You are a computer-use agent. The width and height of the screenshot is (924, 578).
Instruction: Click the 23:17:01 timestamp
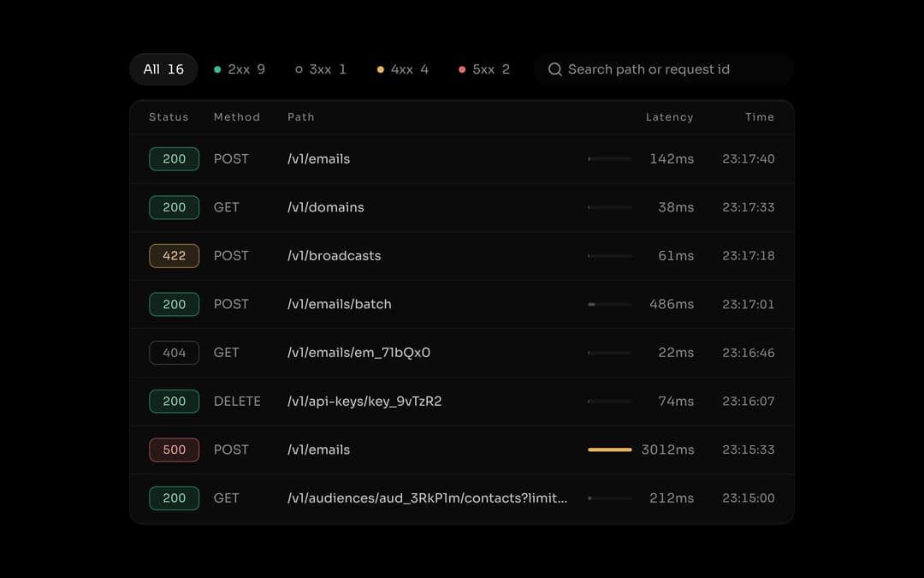[749, 304]
